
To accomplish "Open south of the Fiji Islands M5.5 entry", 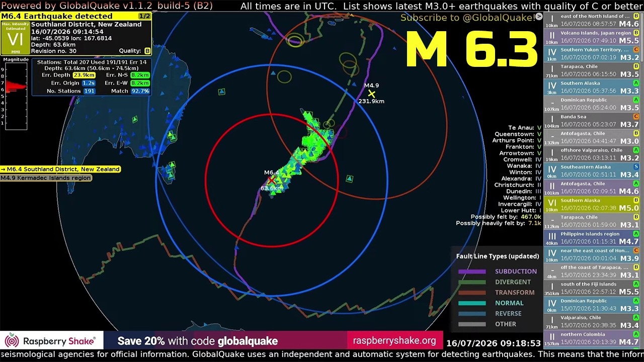I will pyautogui.click(x=592, y=288).
